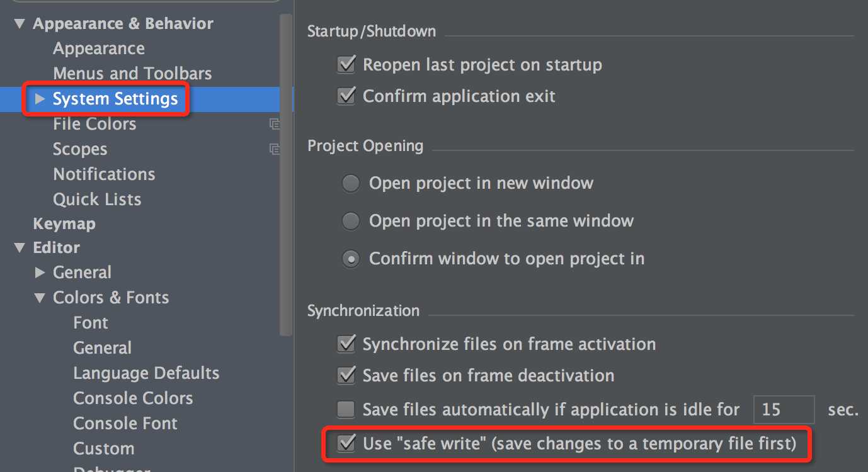
Task: Collapse the Appearance & Behavior section
Action: coord(20,24)
